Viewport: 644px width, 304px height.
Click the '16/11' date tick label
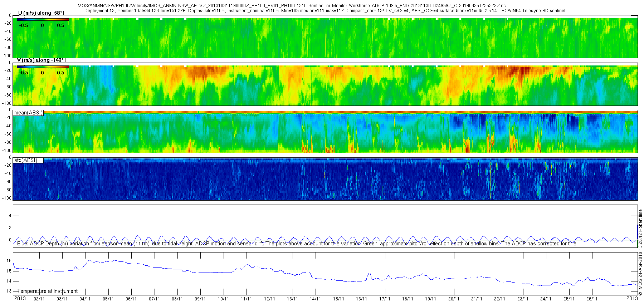point(361,299)
